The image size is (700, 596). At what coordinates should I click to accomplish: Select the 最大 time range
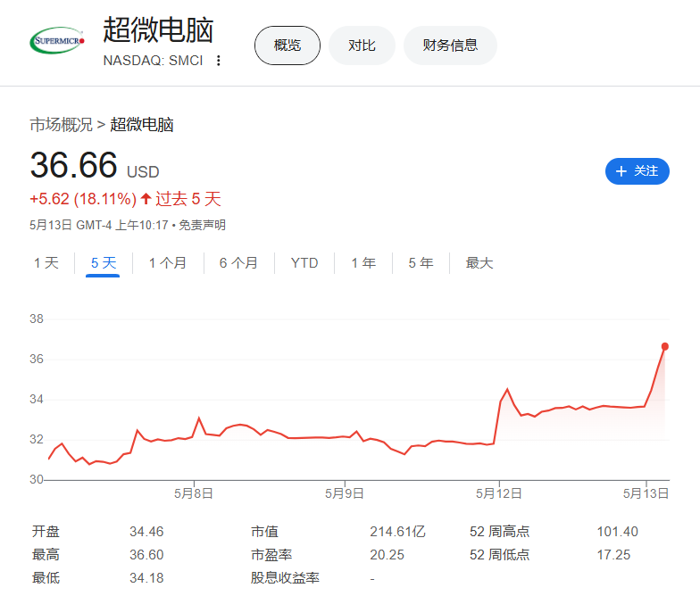click(479, 262)
